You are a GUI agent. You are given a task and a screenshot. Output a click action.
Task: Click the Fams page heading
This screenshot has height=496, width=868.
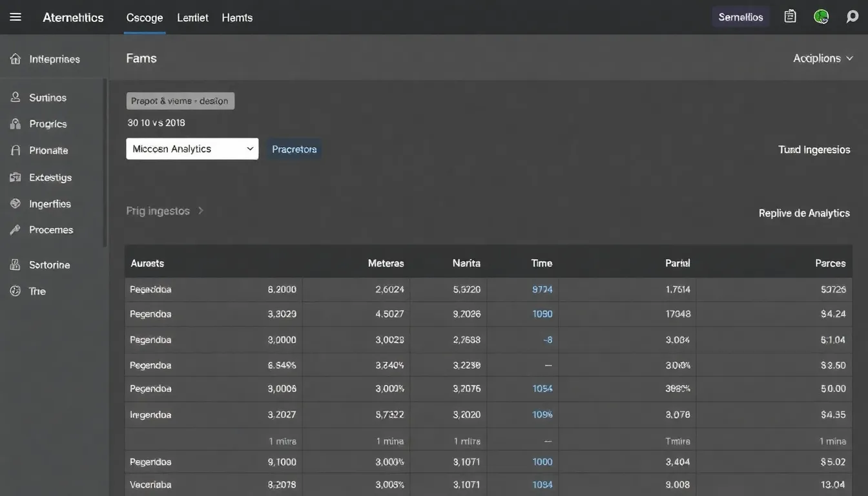click(x=141, y=58)
